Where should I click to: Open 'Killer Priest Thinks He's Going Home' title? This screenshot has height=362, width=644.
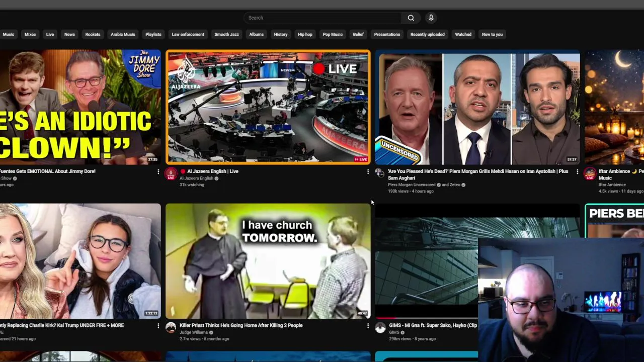[x=241, y=326]
